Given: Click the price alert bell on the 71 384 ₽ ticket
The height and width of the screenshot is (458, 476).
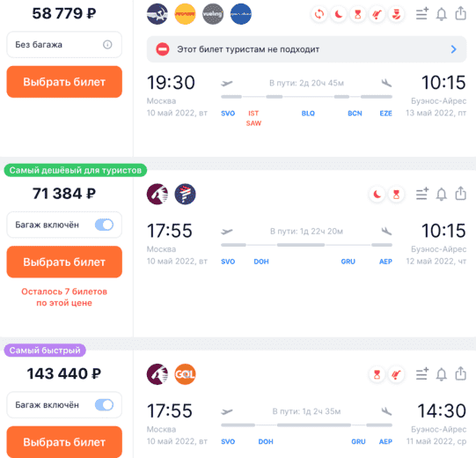Looking at the screenshot, I should (x=441, y=194).
